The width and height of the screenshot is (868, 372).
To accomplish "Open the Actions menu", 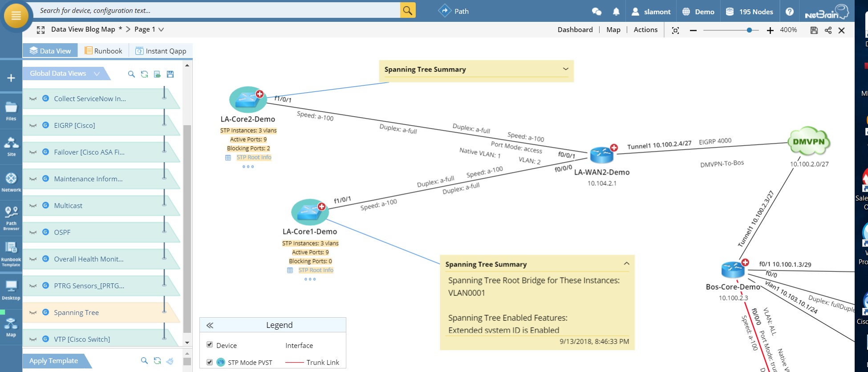I will pos(645,29).
